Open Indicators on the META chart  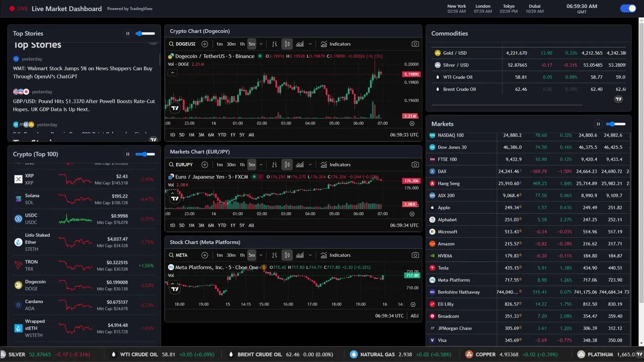point(336,255)
